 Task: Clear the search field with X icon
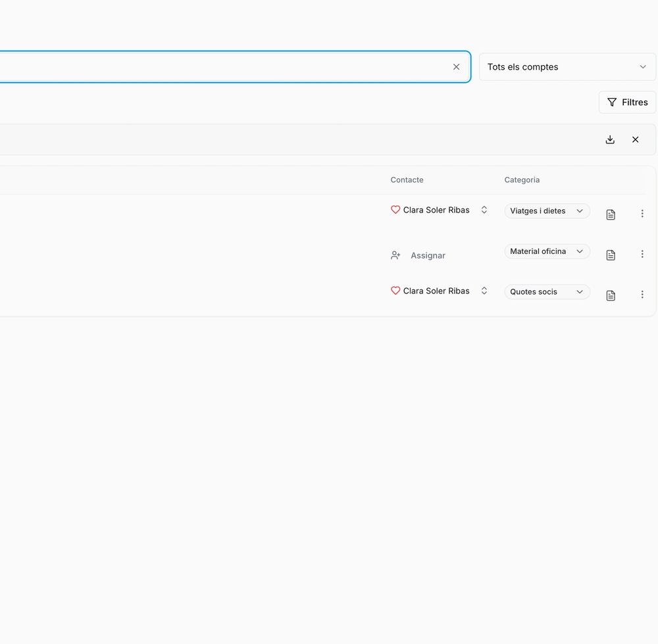[456, 67]
